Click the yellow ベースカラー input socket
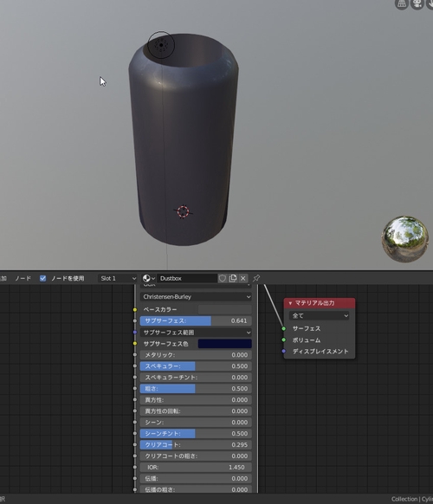 point(135,309)
